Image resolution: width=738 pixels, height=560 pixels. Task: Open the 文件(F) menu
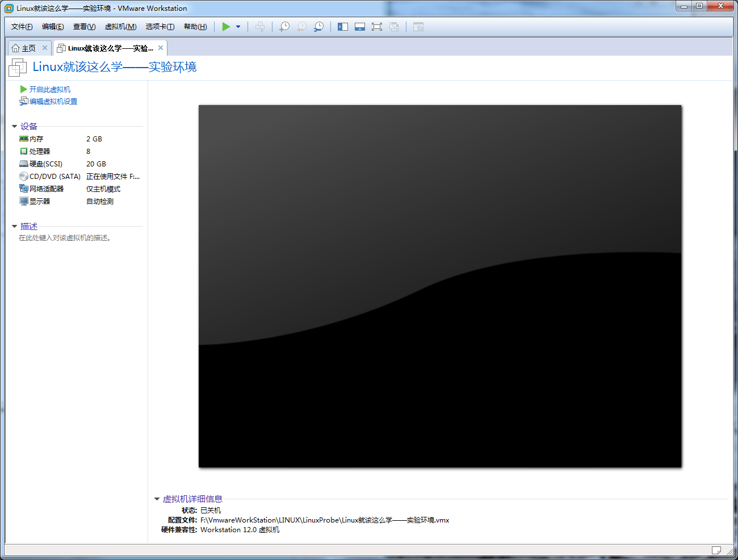(22, 27)
